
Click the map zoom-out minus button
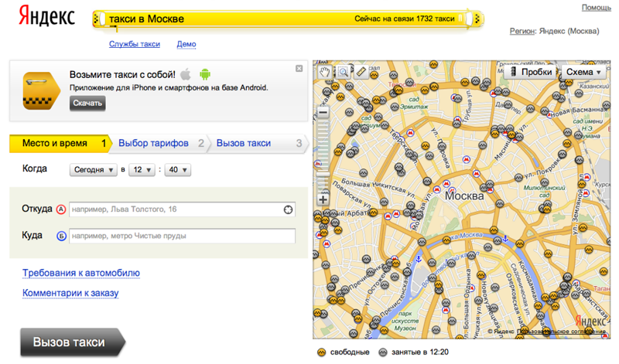[323, 112]
